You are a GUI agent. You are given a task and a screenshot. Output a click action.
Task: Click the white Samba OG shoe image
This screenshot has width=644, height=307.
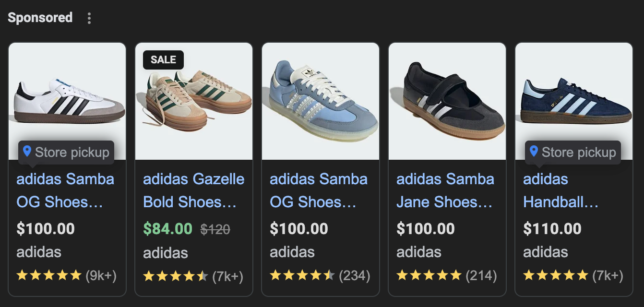click(x=67, y=101)
